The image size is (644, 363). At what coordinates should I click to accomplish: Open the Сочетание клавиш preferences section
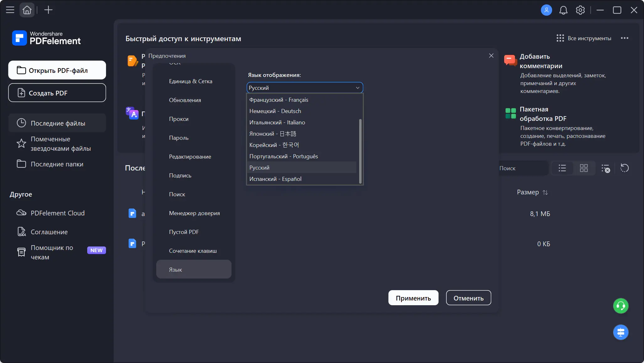[193, 251]
